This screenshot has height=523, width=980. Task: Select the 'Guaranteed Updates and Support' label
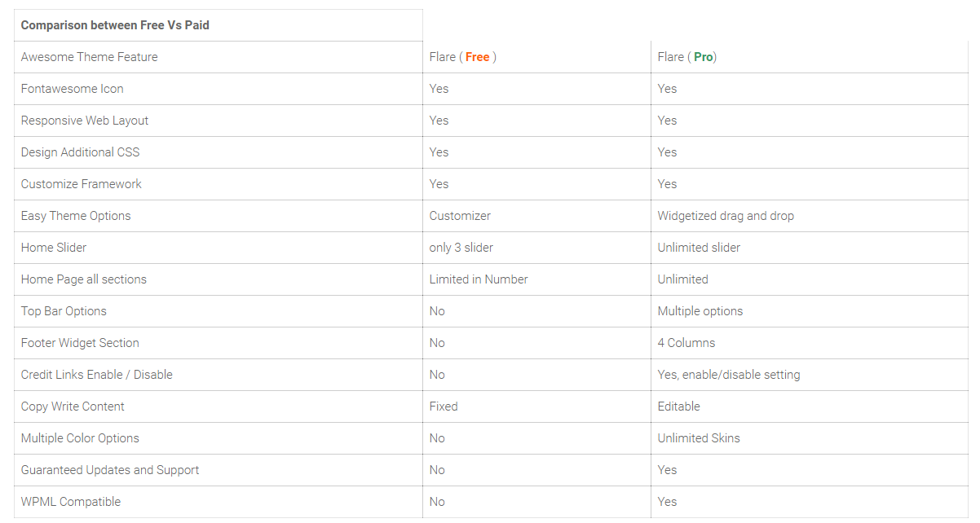coord(110,470)
